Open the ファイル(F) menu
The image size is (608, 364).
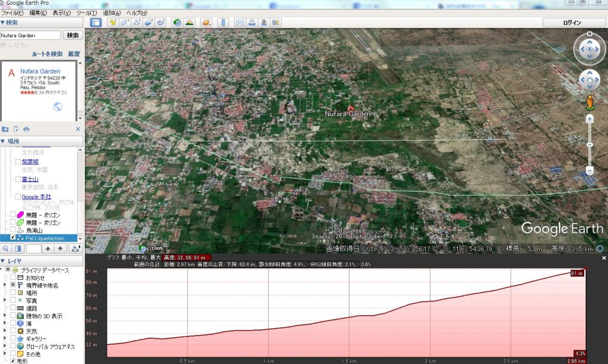pos(13,13)
